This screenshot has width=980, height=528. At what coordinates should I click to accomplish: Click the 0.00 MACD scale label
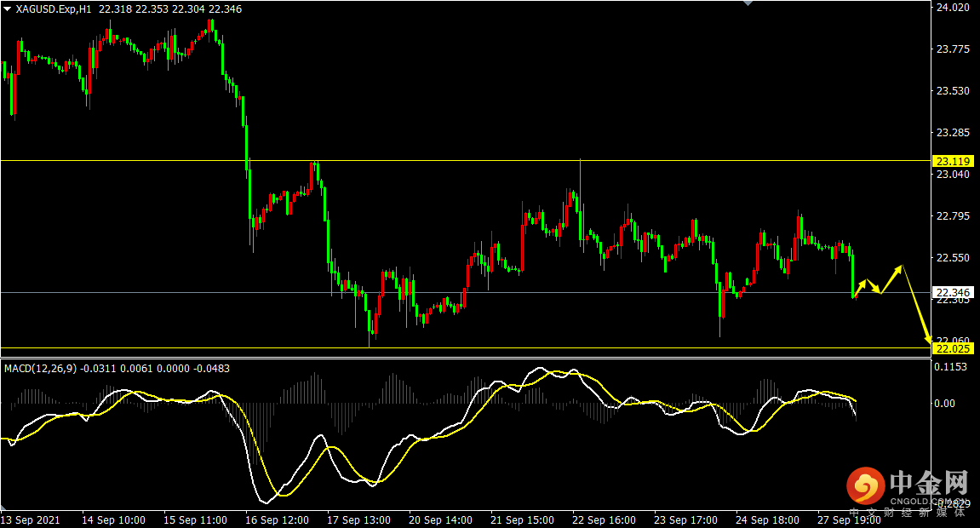click(944, 404)
